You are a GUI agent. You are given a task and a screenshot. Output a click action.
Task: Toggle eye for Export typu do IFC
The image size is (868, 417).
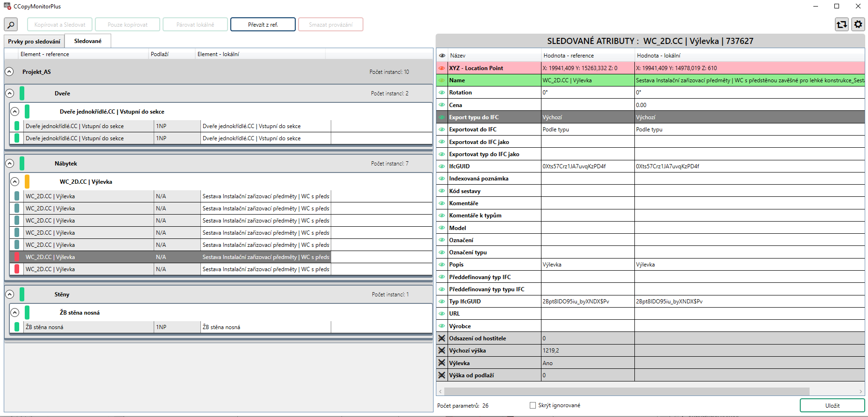coord(441,117)
